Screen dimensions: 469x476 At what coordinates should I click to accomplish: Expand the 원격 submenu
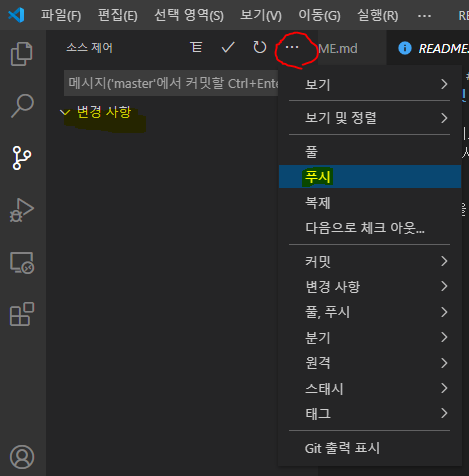[x=370, y=363]
